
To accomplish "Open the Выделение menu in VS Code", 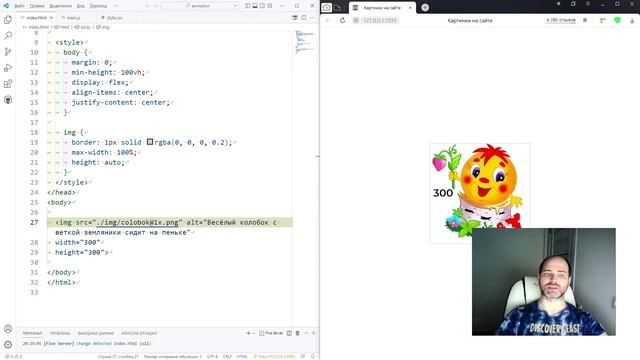I will coord(60,6).
